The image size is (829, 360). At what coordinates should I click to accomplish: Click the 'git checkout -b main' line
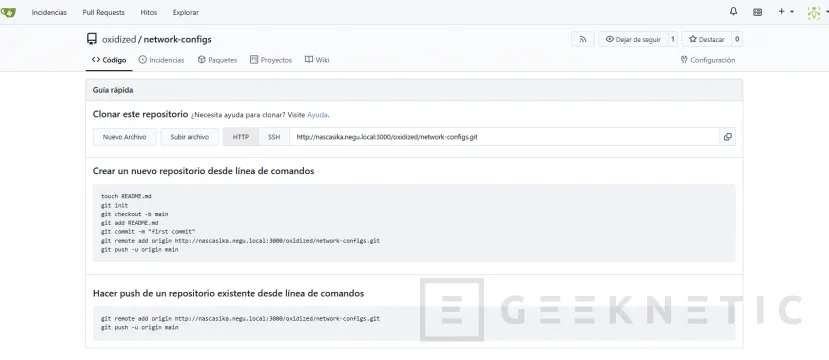click(x=134, y=214)
